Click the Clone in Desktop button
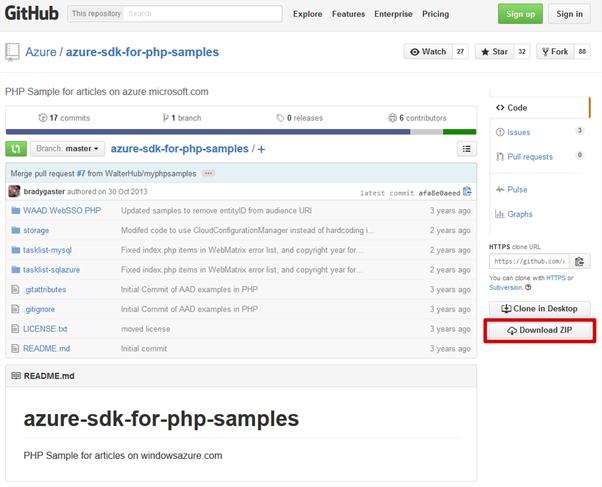The image size is (602, 487). 539,308
